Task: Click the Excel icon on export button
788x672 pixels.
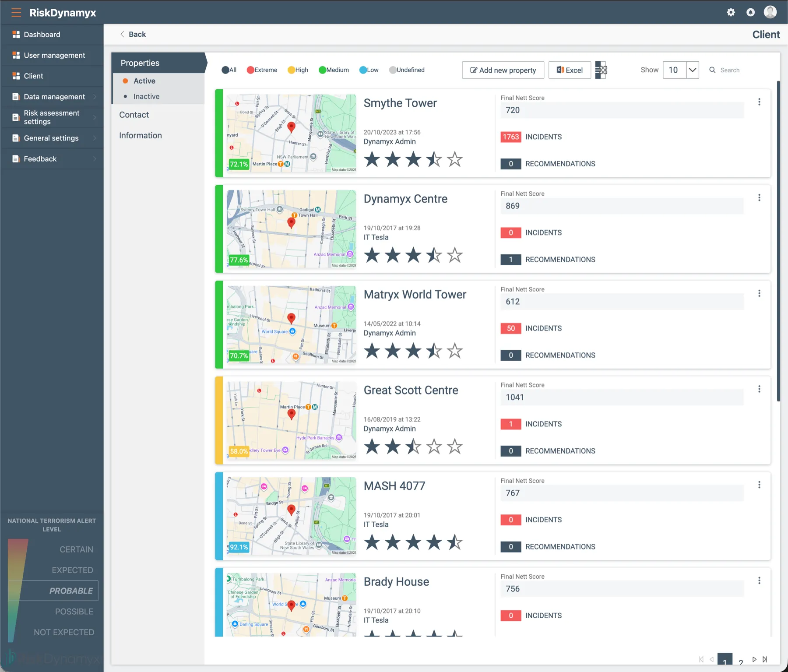Action: [x=560, y=70]
